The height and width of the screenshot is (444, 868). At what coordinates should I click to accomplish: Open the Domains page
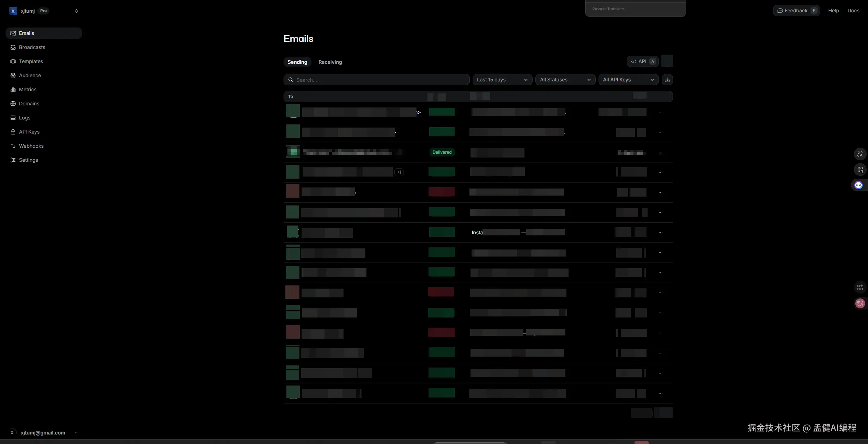[29, 104]
